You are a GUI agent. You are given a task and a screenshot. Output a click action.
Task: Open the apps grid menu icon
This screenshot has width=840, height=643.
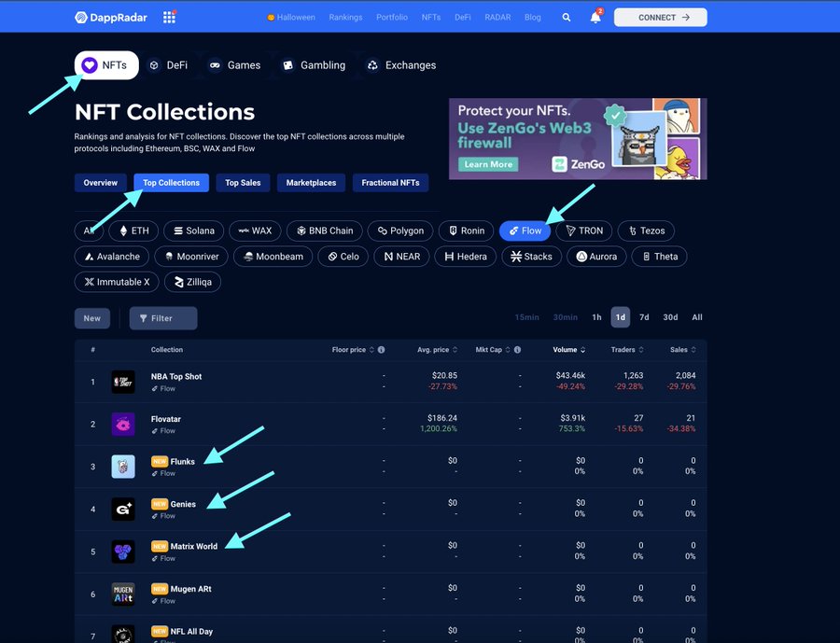(169, 17)
